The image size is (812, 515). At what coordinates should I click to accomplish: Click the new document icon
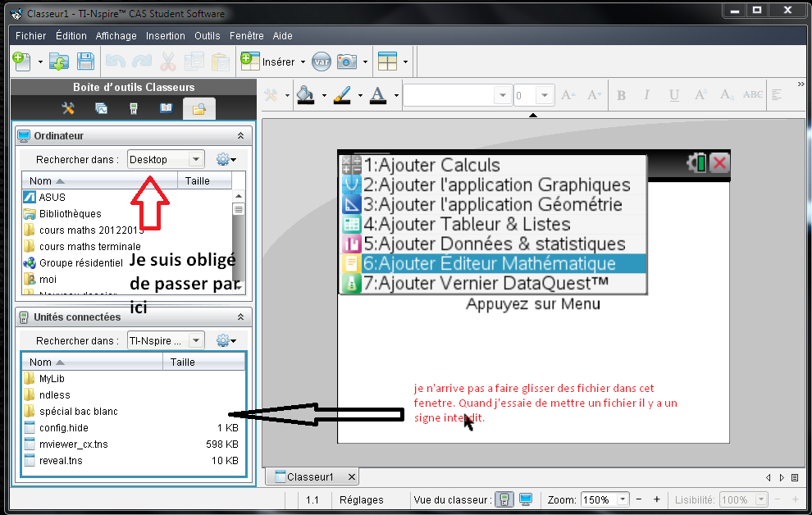[x=21, y=62]
